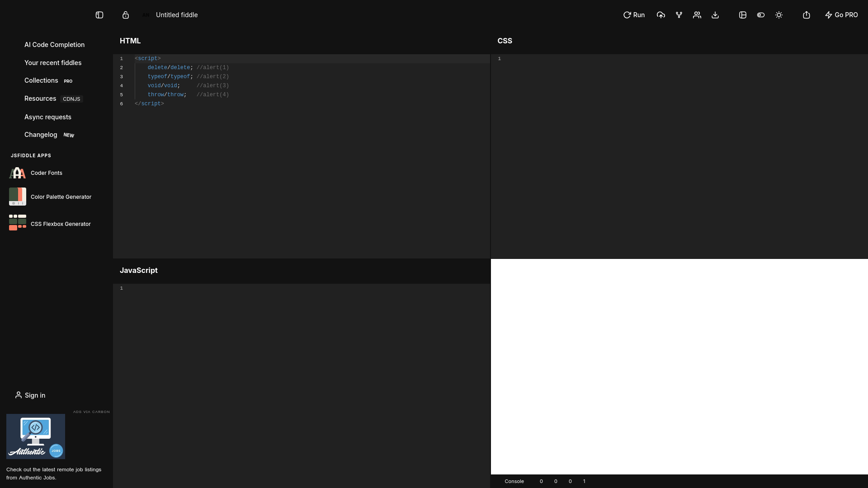Select the fork fiddle icon
The image size is (868, 488).
(679, 15)
